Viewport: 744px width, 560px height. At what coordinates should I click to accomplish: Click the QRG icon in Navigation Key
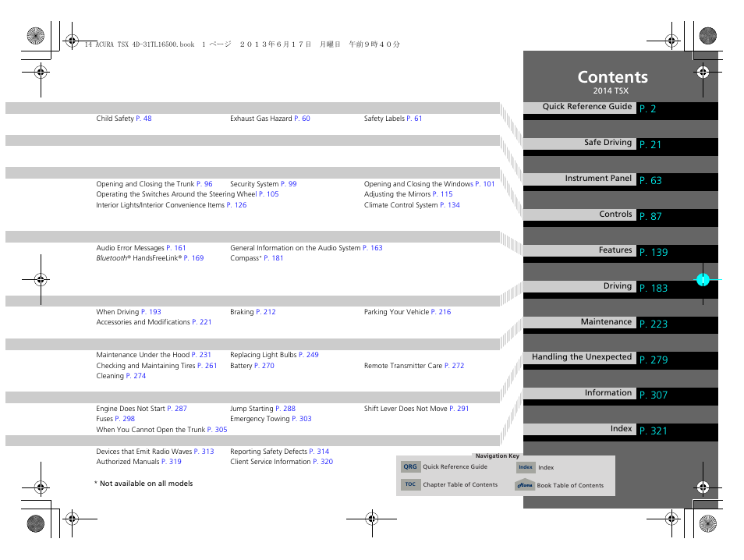(410, 467)
